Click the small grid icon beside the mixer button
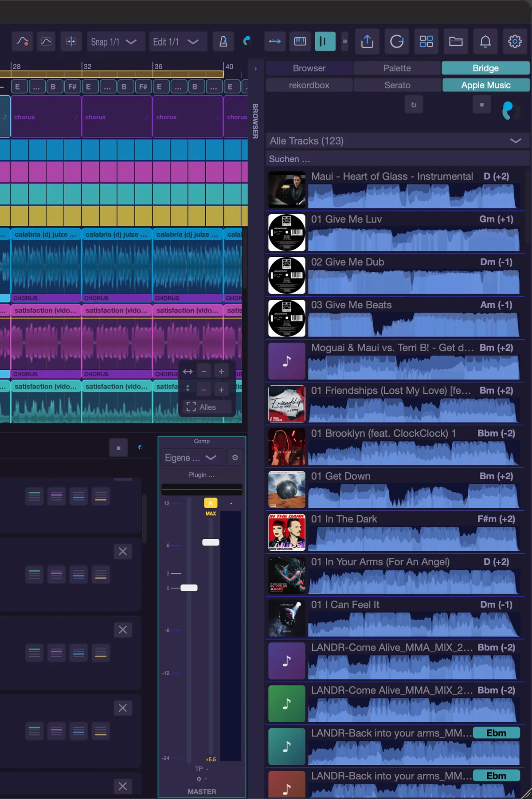The width and height of the screenshot is (532, 799). 344,42
